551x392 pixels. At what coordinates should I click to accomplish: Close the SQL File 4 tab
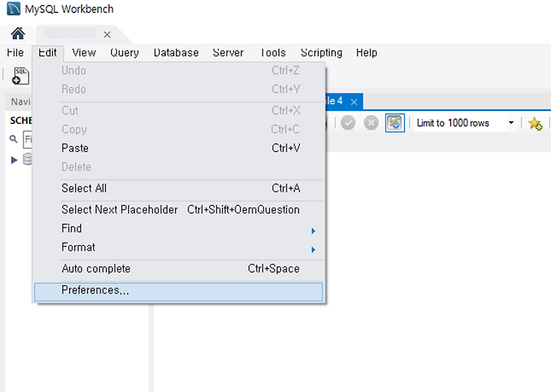point(354,102)
